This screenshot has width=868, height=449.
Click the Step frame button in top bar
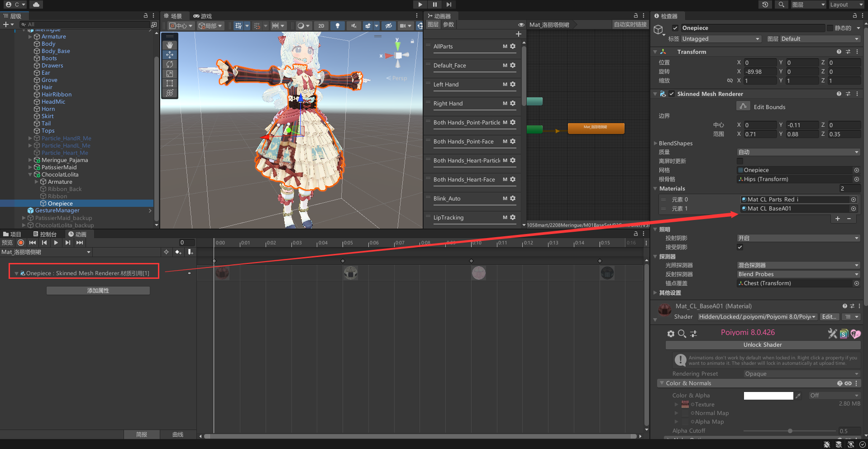coord(448,5)
